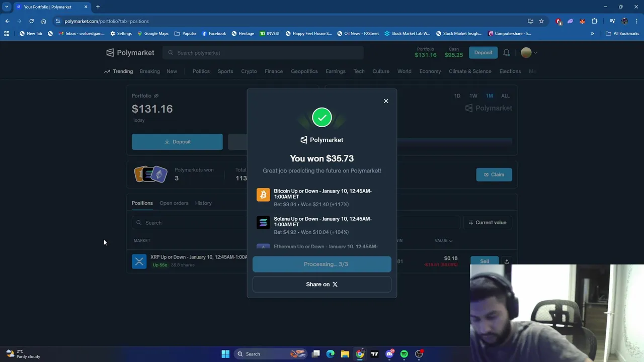Image resolution: width=644 pixels, height=362 pixels.
Task: Click the XRP market icon
Action: [139, 261]
